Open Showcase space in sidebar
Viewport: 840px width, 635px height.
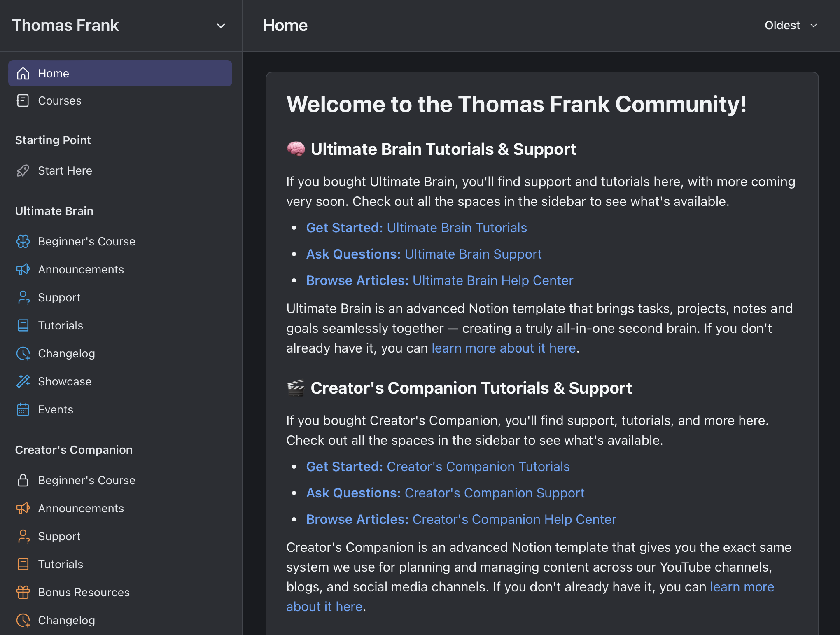point(120,381)
